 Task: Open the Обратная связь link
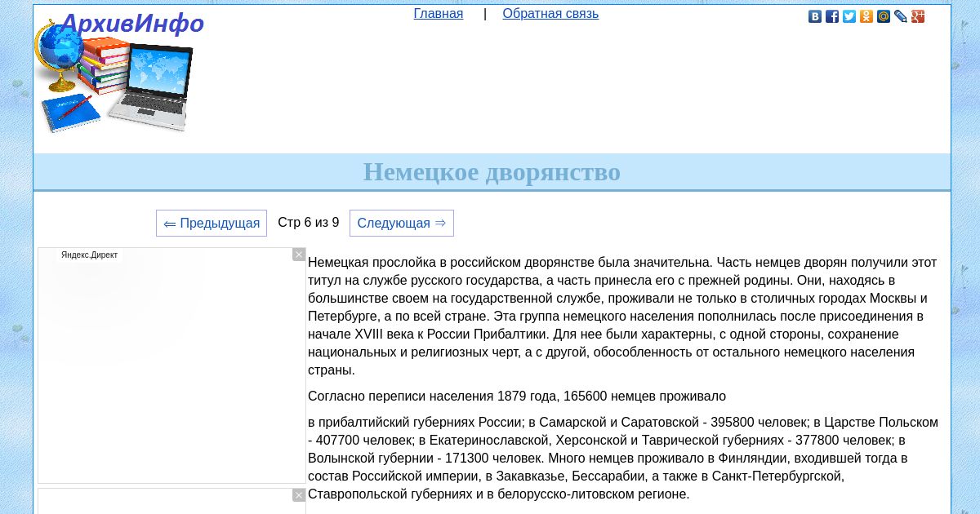click(x=550, y=14)
